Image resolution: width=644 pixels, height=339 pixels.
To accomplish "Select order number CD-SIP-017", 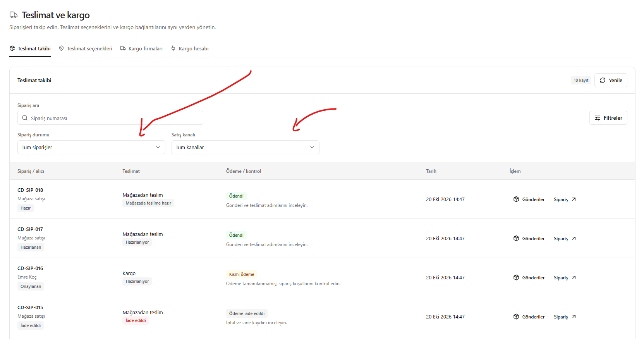I will click(30, 229).
